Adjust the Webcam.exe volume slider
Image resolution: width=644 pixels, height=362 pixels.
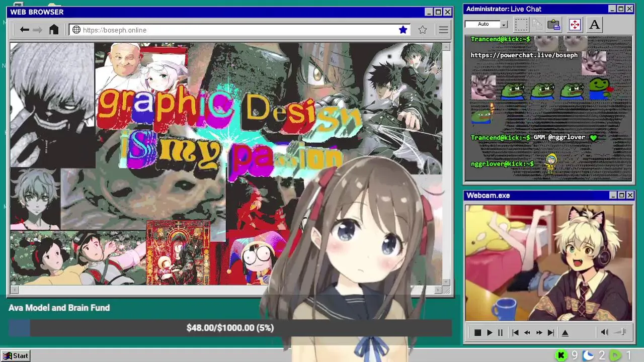620,332
